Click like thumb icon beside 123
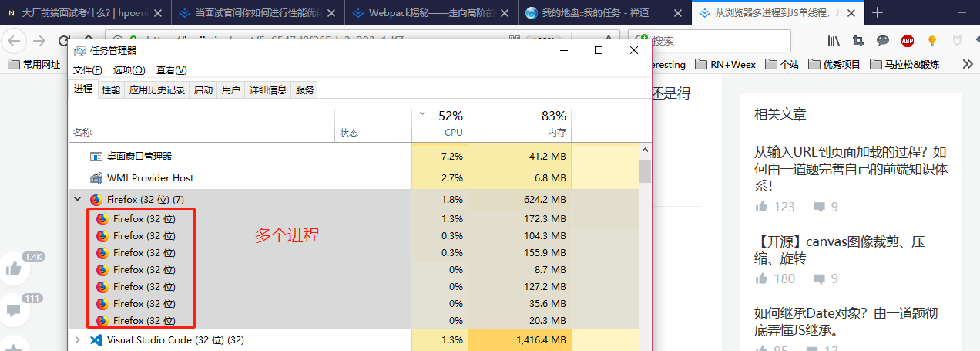Image resolution: width=980 pixels, height=351 pixels. (761, 207)
